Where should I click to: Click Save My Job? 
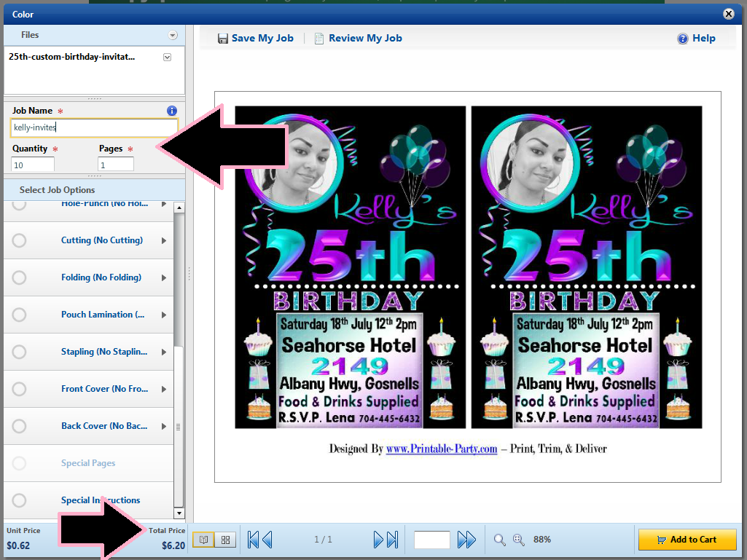point(255,39)
